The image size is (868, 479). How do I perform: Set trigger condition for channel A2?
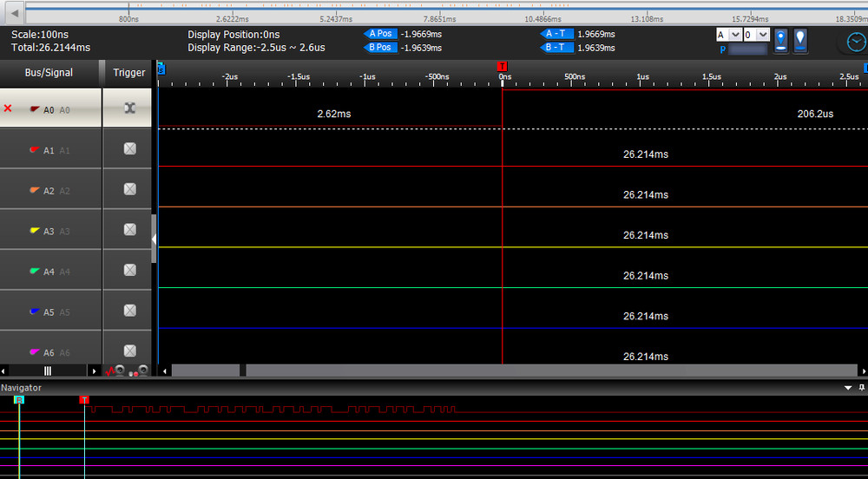129,189
